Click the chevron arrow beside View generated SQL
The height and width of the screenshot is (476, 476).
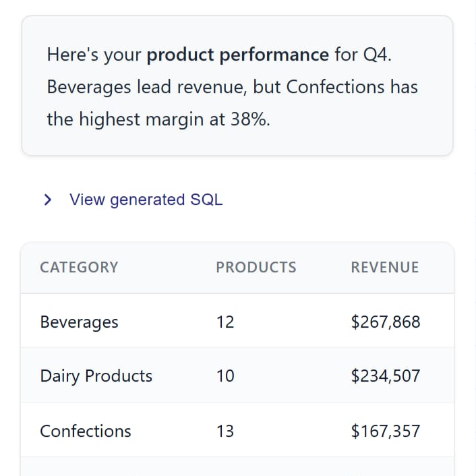tap(47, 200)
